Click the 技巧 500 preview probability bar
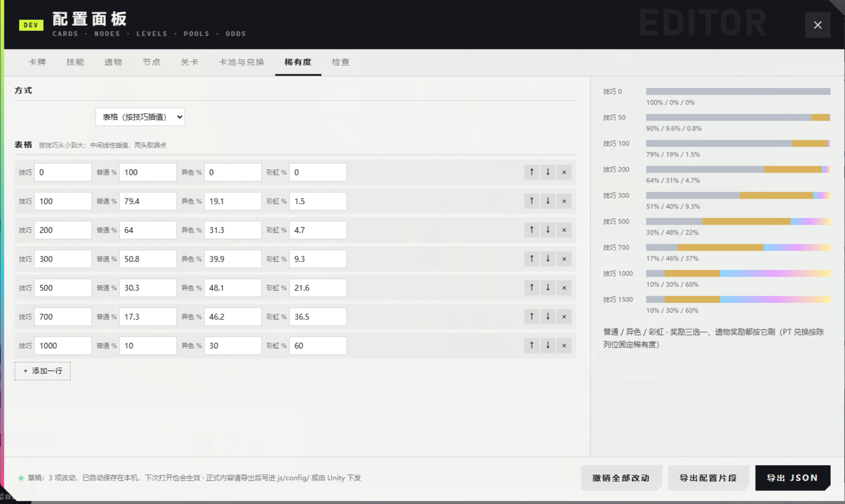Viewport: 845px width, 504px height. click(738, 221)
